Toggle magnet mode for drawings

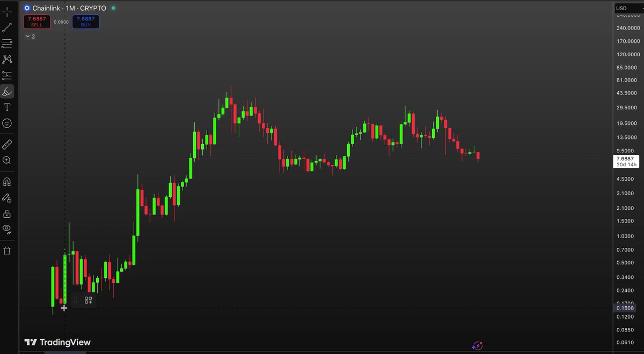tap(7, 181)
